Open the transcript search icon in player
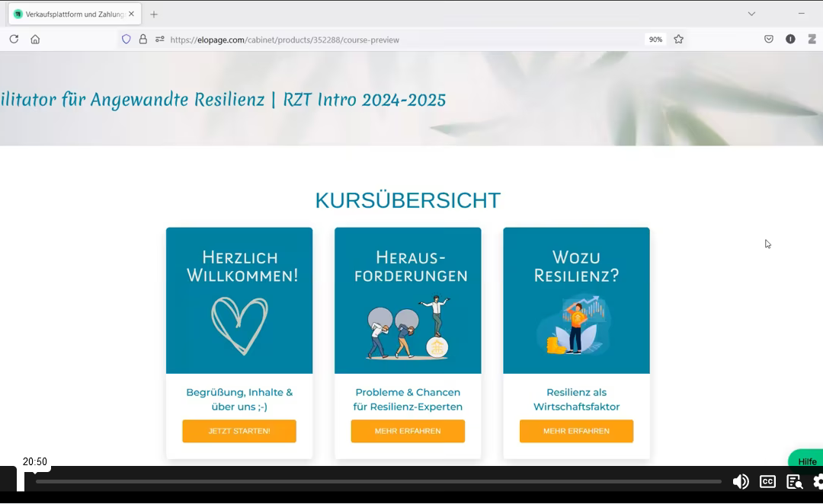 click(x=794, y=481)
